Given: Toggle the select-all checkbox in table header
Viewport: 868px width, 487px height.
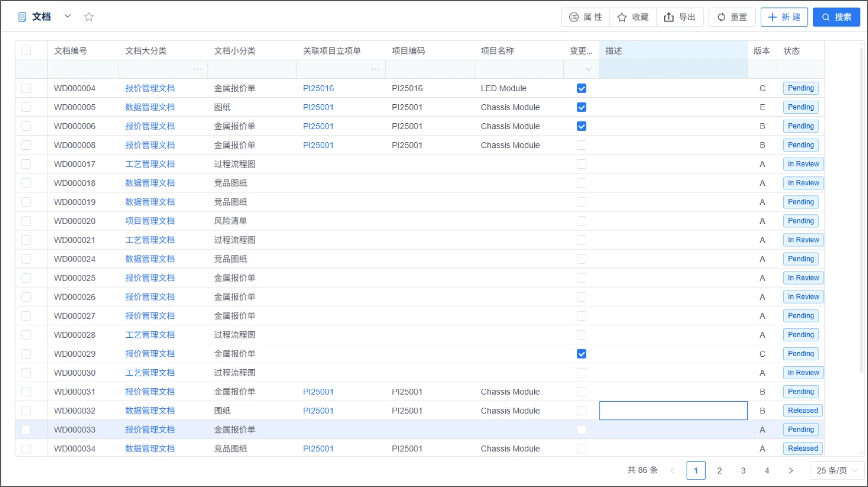Looking at the screenshot, I should click(26, 51).
